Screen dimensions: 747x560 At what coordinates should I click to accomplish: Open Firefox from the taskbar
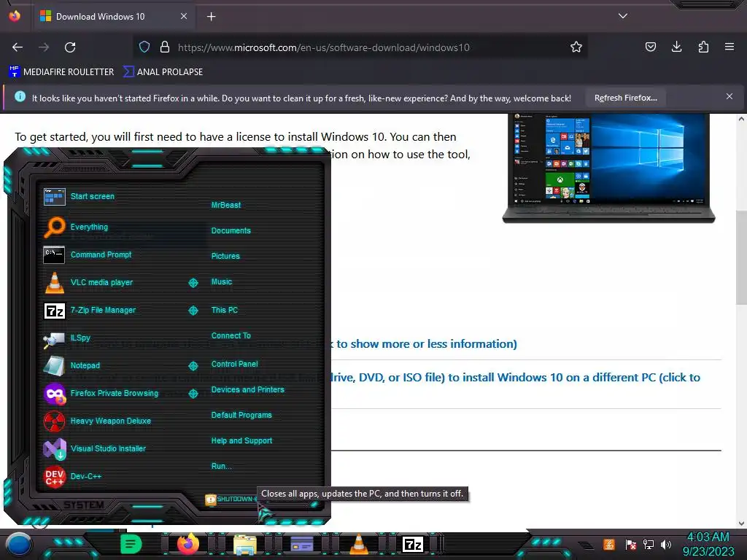tap(187, 544)
